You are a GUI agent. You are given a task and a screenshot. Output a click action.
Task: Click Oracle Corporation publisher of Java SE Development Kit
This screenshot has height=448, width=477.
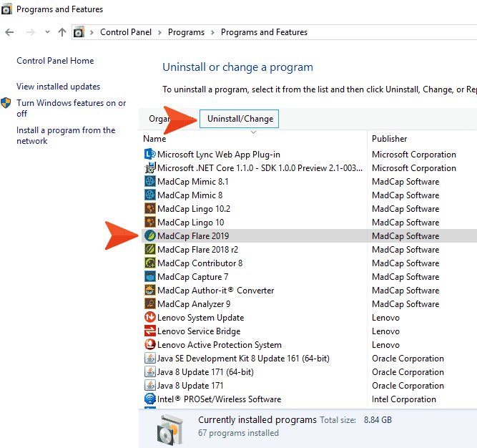point(408,359)
